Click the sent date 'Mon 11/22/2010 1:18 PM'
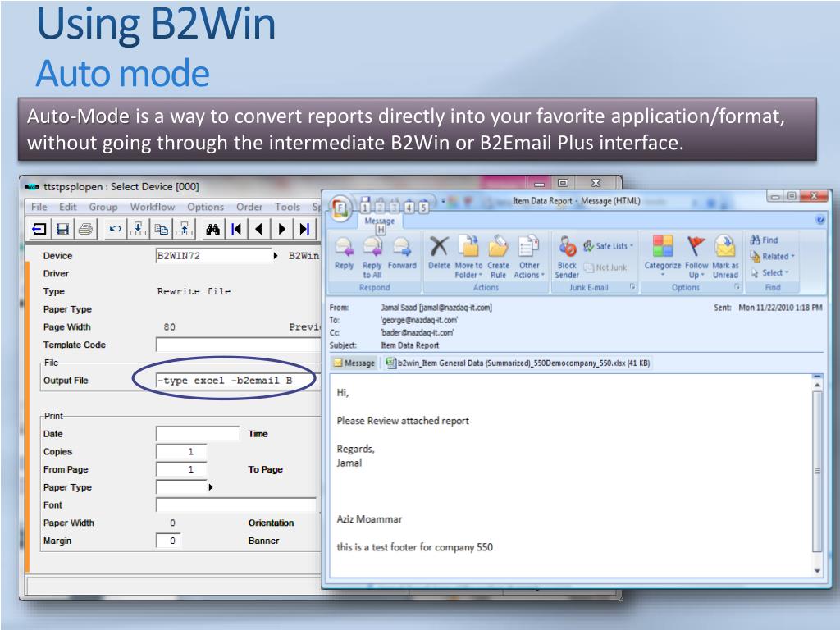Screen dimensions: 840x630 (x=780, y=308)
